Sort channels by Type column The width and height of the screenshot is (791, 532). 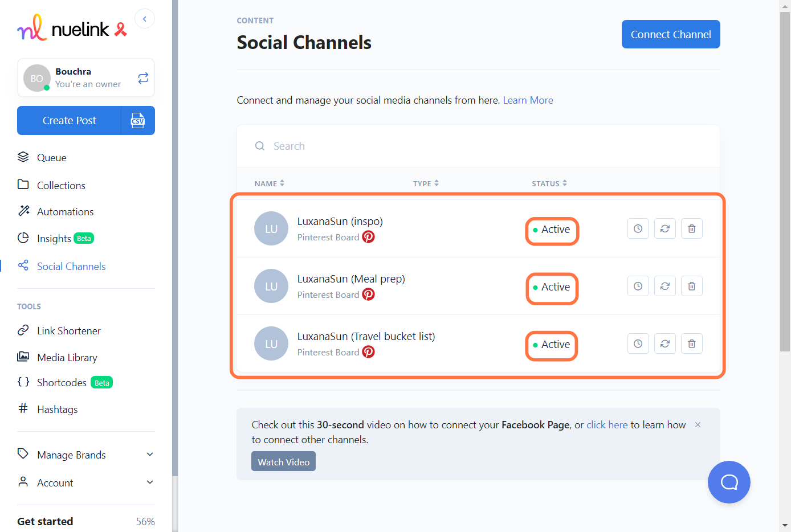(x=426, y=183)
